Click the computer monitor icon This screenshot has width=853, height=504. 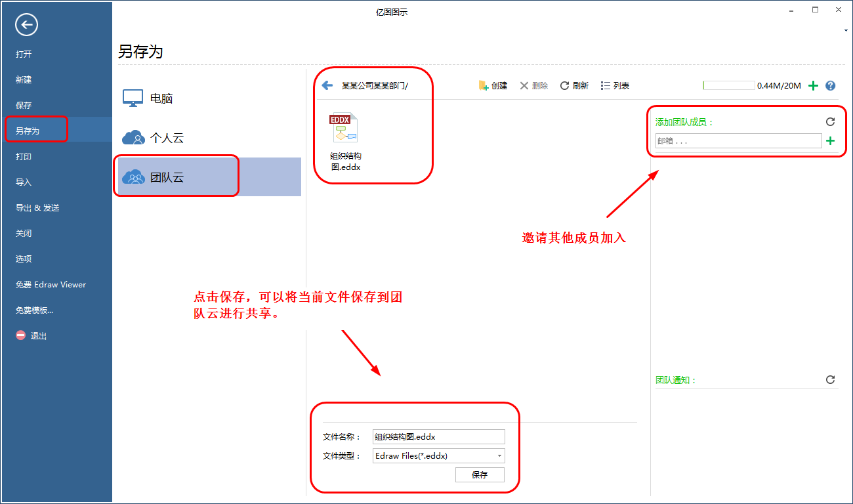[x=133, y=98]
